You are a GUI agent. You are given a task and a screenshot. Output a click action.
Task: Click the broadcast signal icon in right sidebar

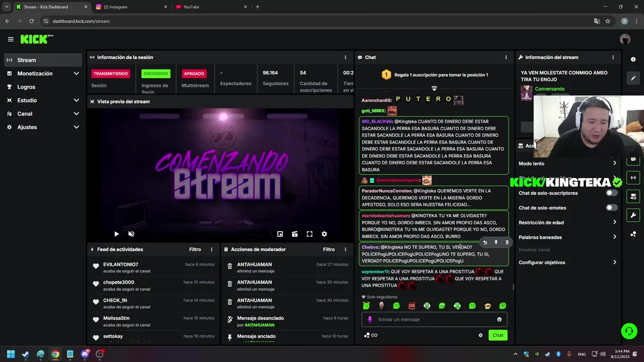pos(633,177)
